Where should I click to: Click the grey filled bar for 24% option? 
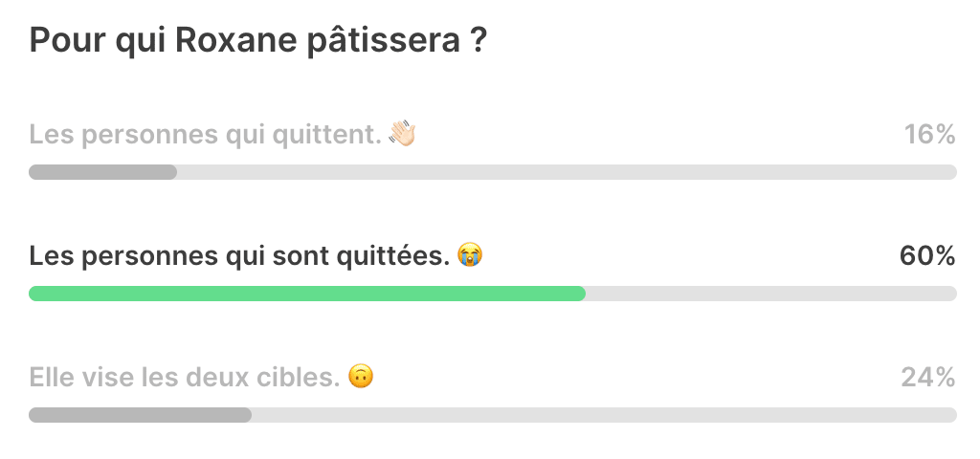pos(141,415)
